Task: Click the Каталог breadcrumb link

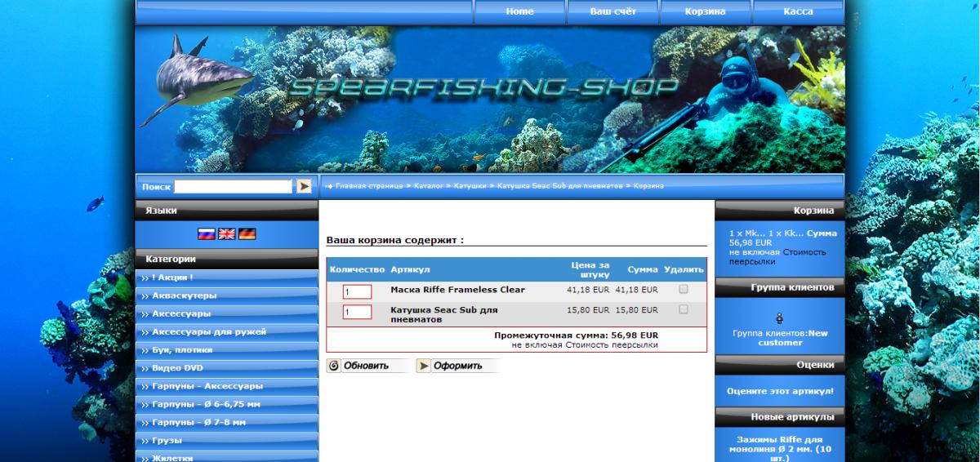Action: (x=428, y=186)
